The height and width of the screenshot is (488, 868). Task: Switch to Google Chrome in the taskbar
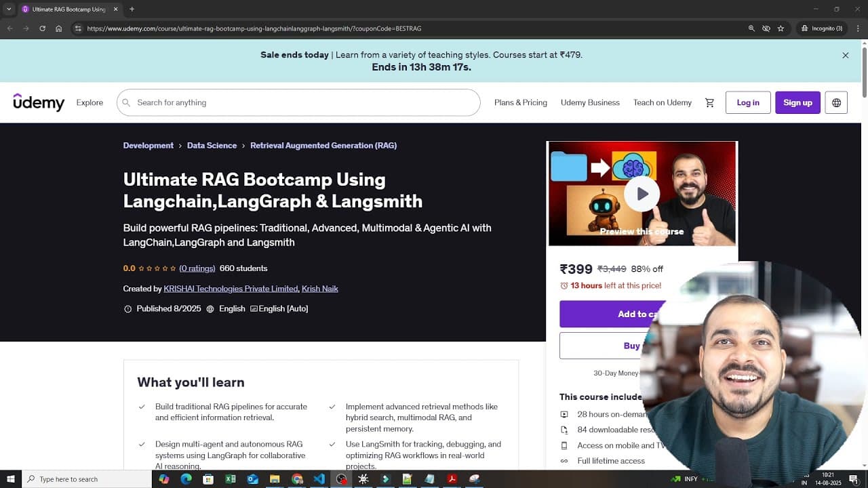click(297, 479)
